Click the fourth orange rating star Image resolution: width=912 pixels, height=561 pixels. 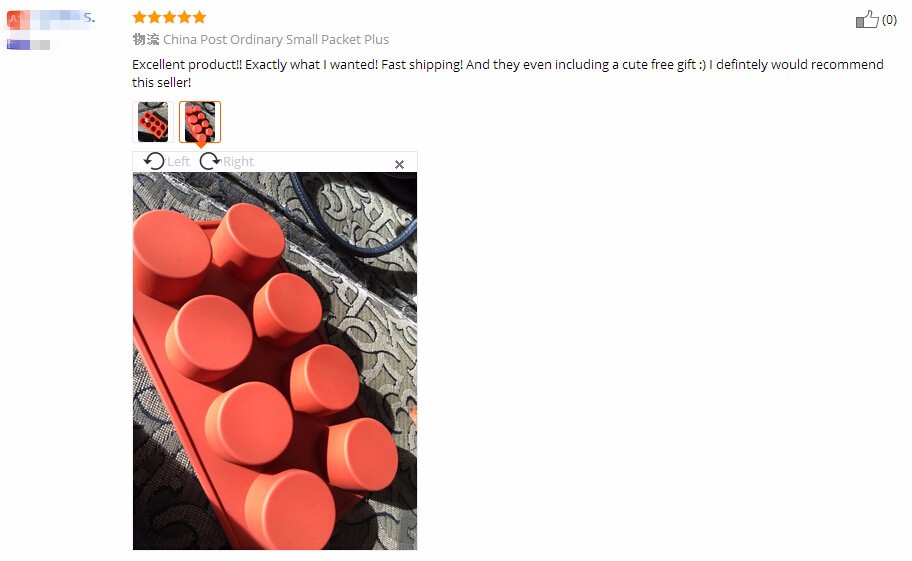click(184, 17)
